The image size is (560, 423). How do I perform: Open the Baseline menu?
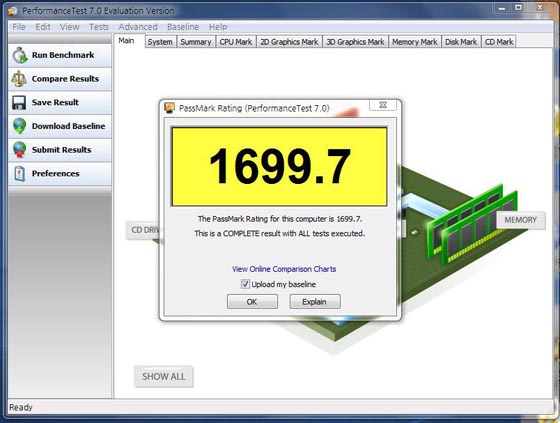[x=183, y=27]
